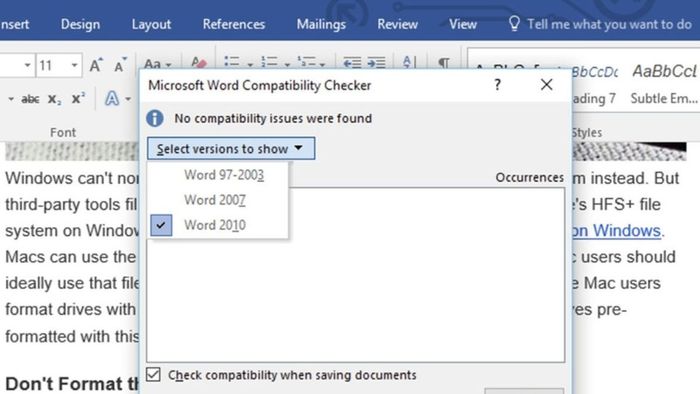Image resolution: width=700 pixels, height=394 pixels.
Task: Click the compatibility issues results list box
Action: (x=355, y=275)
